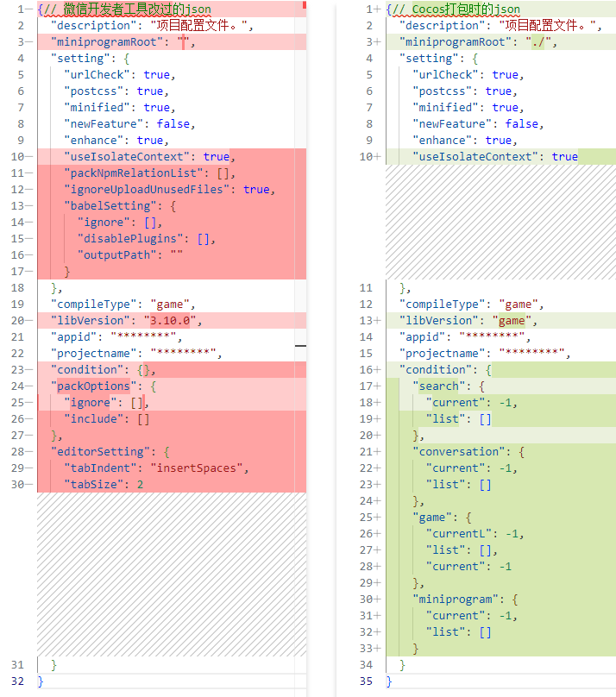Click removed-line gutter number 17 in 微信 json
Screen dimensions: 616x697
click(17, 271)
